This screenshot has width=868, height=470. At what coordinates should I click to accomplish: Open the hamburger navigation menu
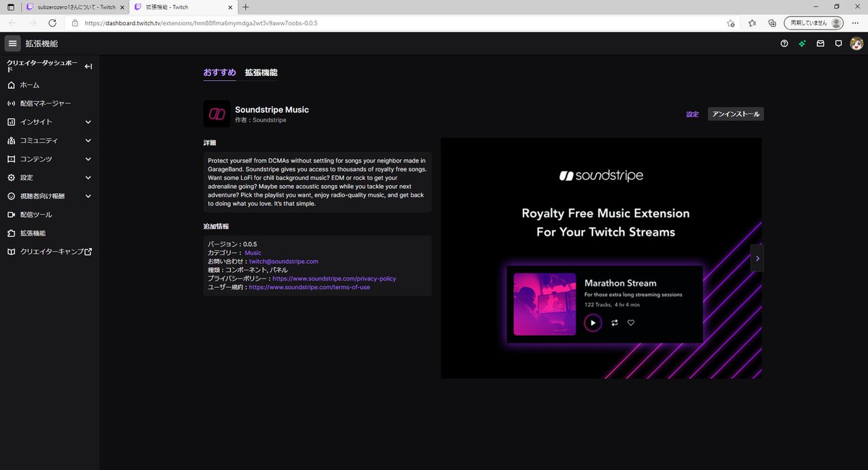[12, 43]
